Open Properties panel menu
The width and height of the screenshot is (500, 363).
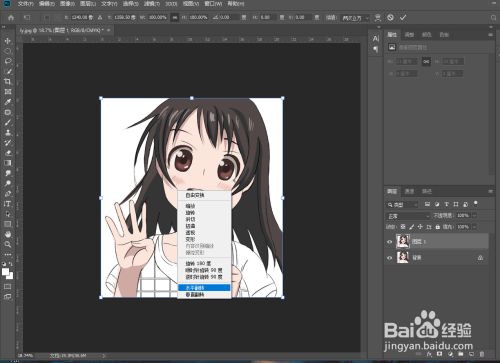[x=490, y=35]
